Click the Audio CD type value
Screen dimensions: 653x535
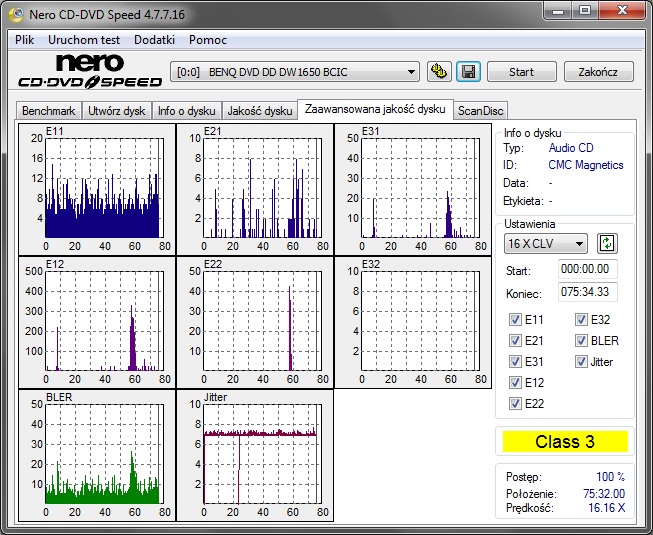[x=571, y=148]
